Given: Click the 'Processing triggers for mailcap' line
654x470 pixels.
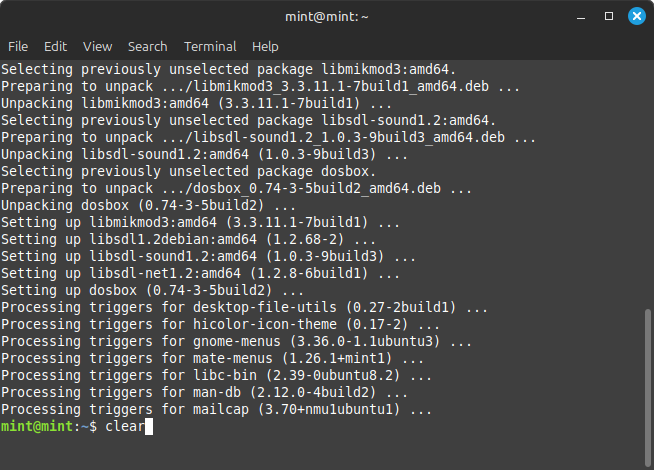Looking at the screenshot, I should coord(215,409).
